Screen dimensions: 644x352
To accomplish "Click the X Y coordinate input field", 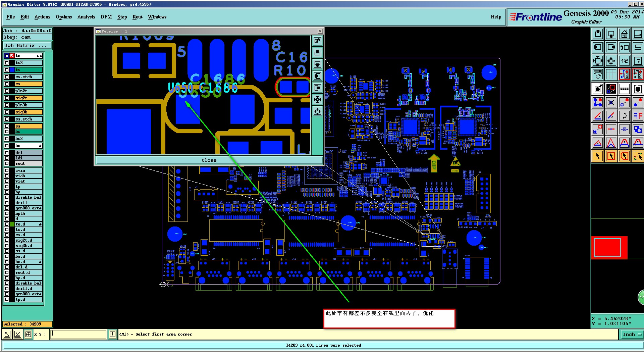I will 78,334.
